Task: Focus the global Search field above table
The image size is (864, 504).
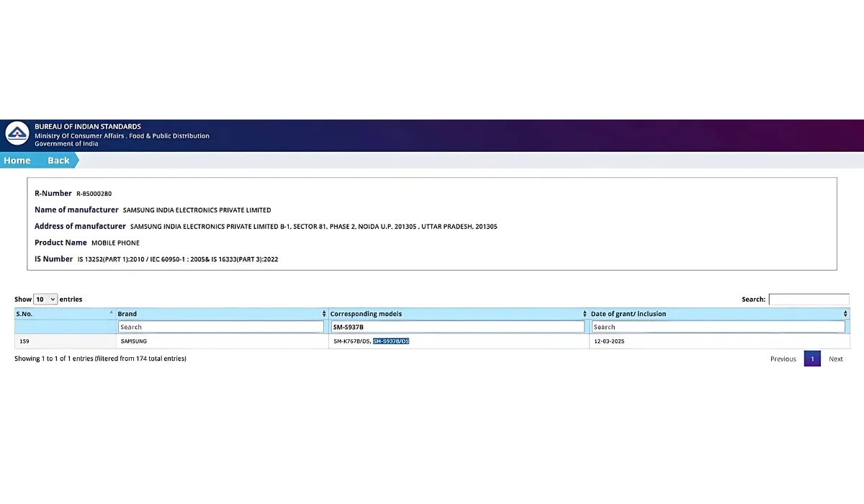Action: [x=809, y=300]
